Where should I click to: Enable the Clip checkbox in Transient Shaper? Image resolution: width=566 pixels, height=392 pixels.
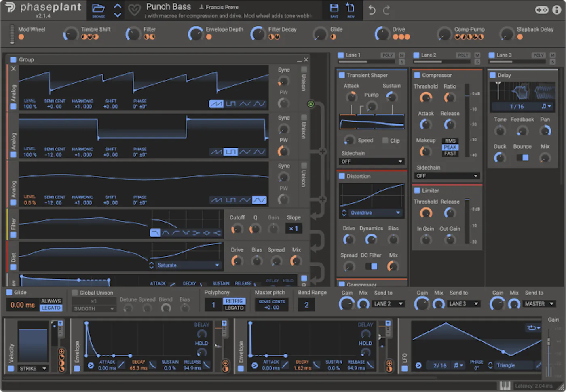tap(385, 140)
